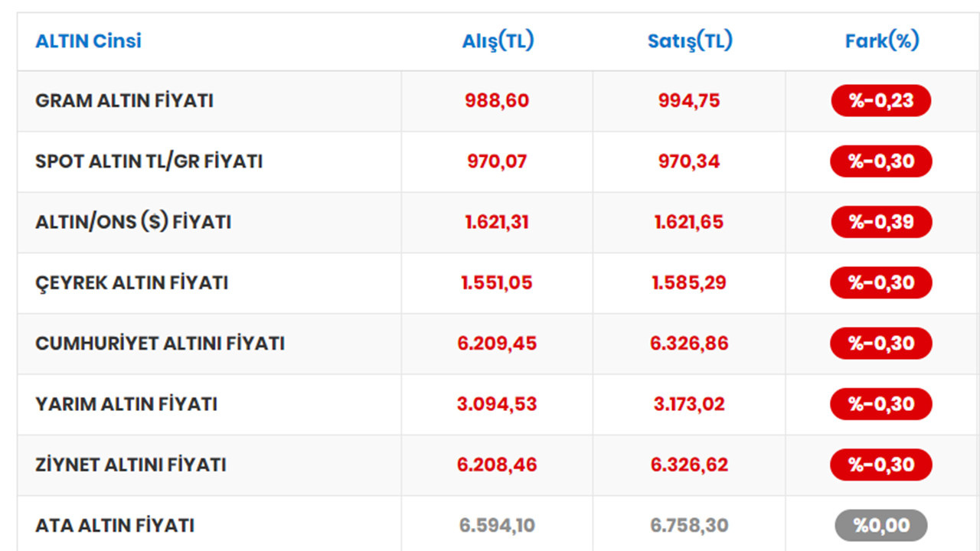Open ALTIN/ONS ($) FİYATI row label
The image size is (980, 551).
coord(133,222)
